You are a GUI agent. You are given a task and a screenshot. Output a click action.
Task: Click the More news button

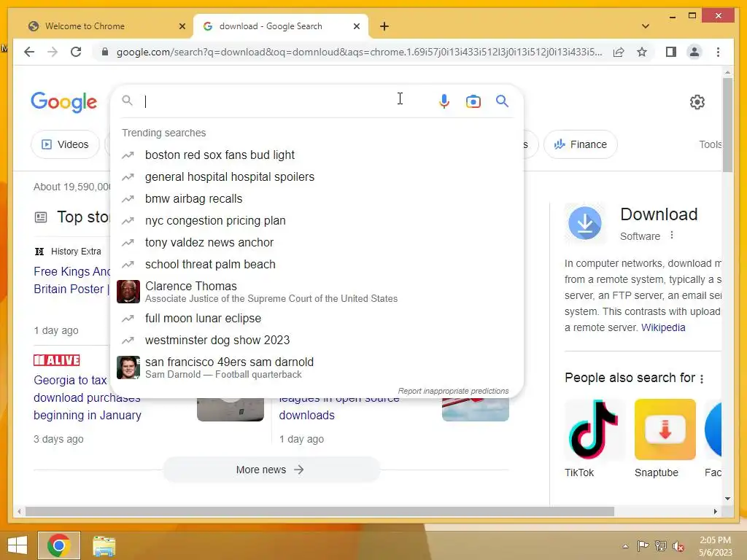coord(271,470)
